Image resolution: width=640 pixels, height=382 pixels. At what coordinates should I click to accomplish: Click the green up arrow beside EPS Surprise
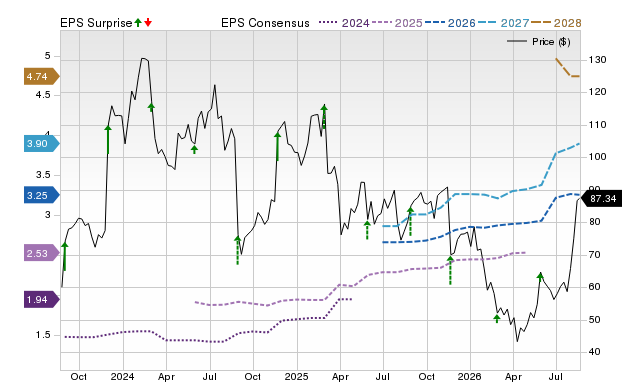138,22
